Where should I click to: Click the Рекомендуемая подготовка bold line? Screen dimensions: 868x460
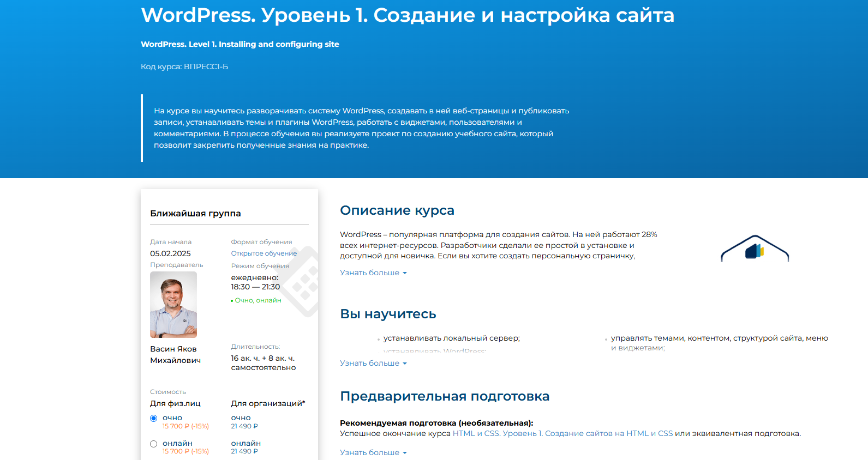click(x=436, y=423)
